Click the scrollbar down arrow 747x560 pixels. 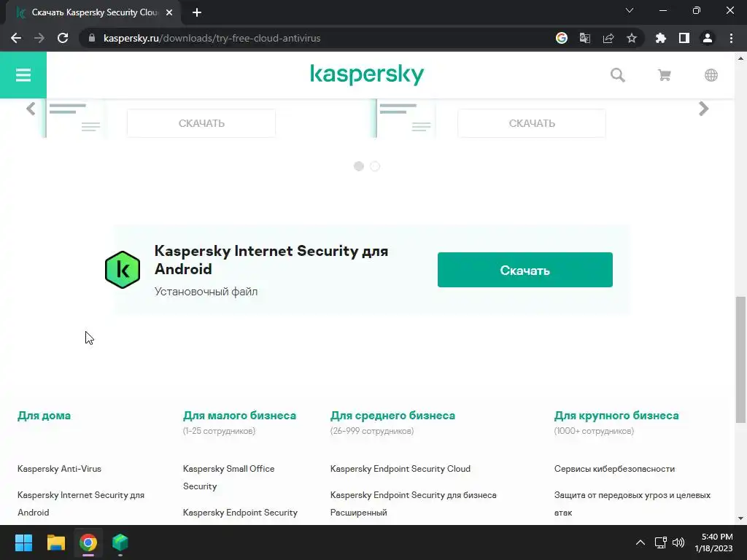pos(740,518)
